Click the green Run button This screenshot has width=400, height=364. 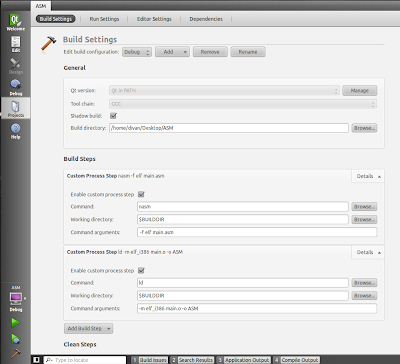coord(15,322)
